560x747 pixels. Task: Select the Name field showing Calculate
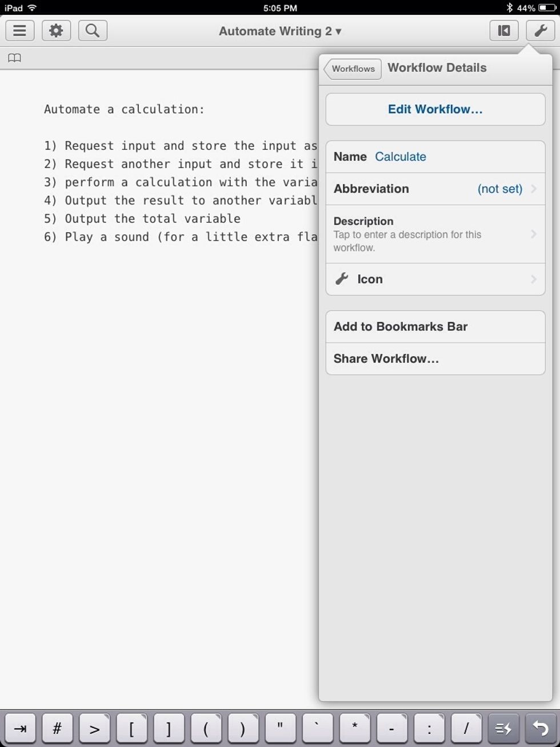tap(400, 157)
